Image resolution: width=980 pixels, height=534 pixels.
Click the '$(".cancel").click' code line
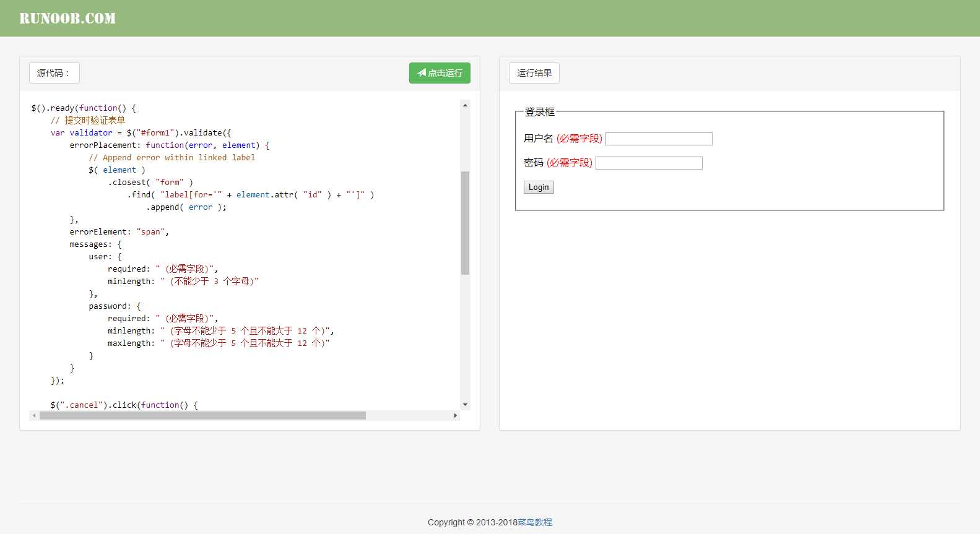coord(124,405)
